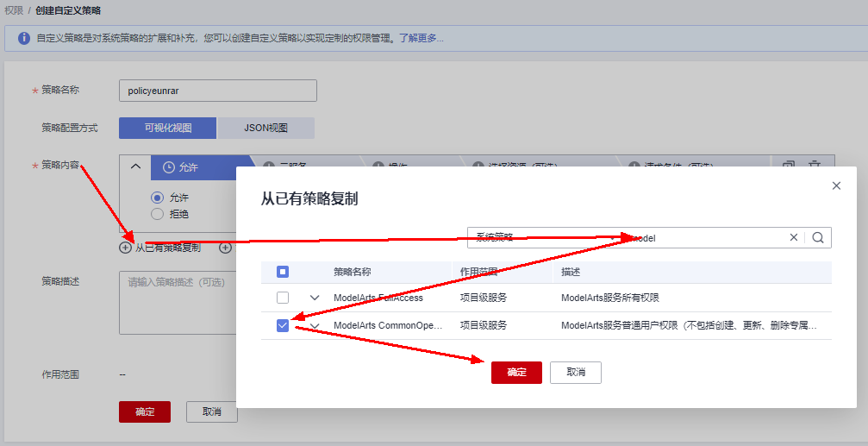Click description ModelArts服务所有权限

[610, 298]
